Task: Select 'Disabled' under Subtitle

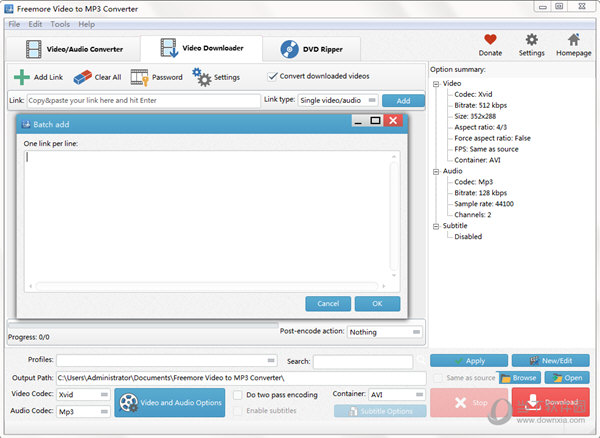Action: [468, 236]
